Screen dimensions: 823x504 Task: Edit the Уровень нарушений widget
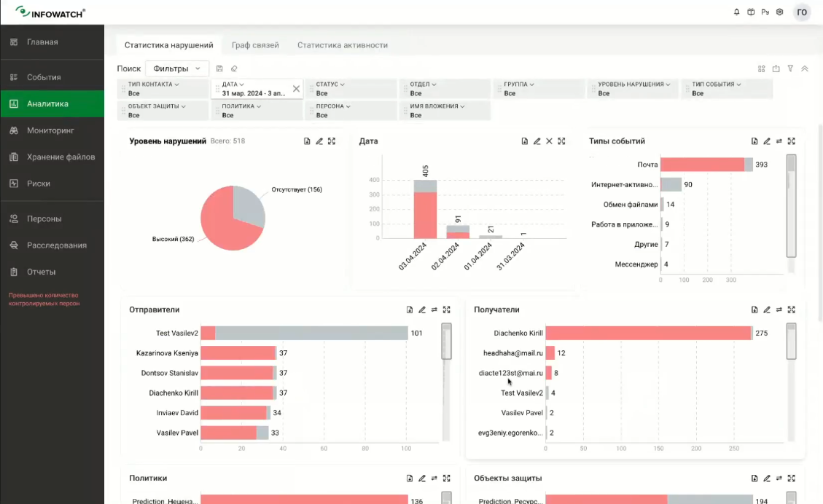coord(319,141)
